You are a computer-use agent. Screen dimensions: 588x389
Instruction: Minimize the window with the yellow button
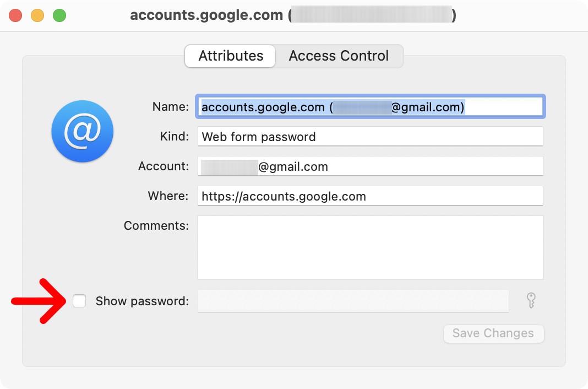37,15
